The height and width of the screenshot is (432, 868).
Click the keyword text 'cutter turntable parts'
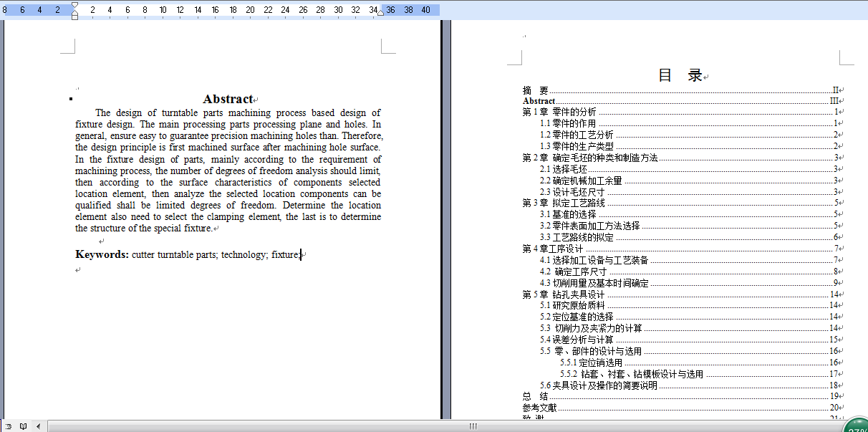(x=175, y=254)
